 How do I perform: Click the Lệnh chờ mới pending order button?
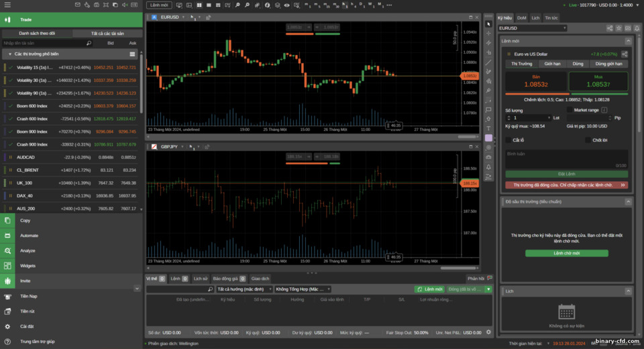[566, 253]
